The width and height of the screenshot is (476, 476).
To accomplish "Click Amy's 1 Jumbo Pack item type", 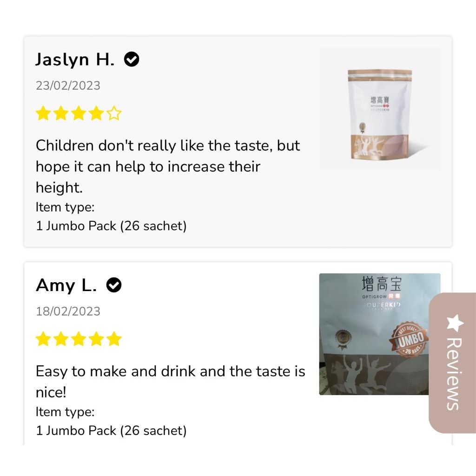I will coord(111,430).
